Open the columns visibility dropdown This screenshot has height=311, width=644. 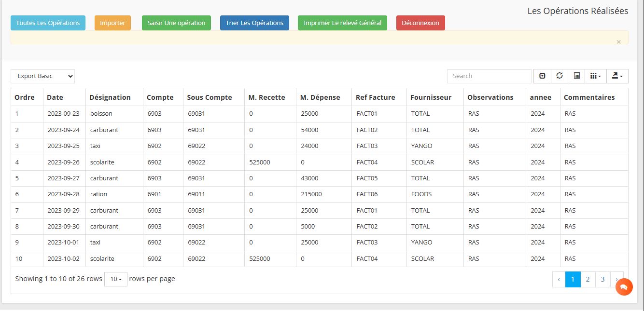tap(596, 76)
